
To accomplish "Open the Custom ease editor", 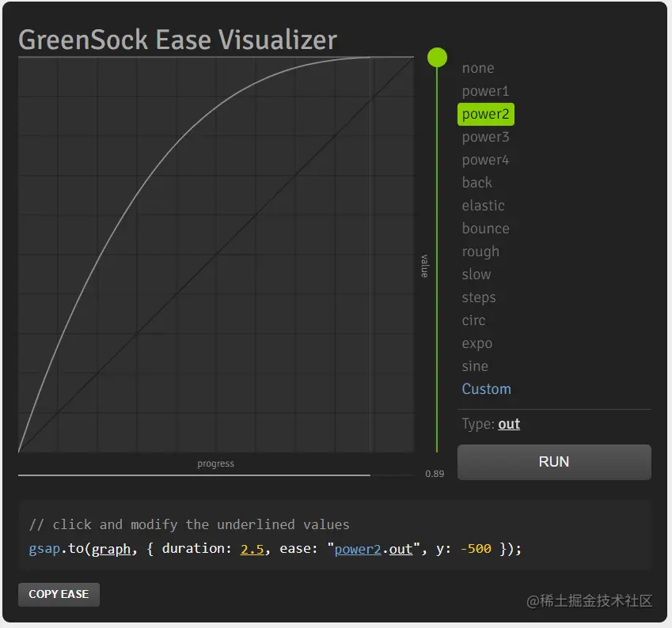I will pyautogui.click(x=487, y=389).
